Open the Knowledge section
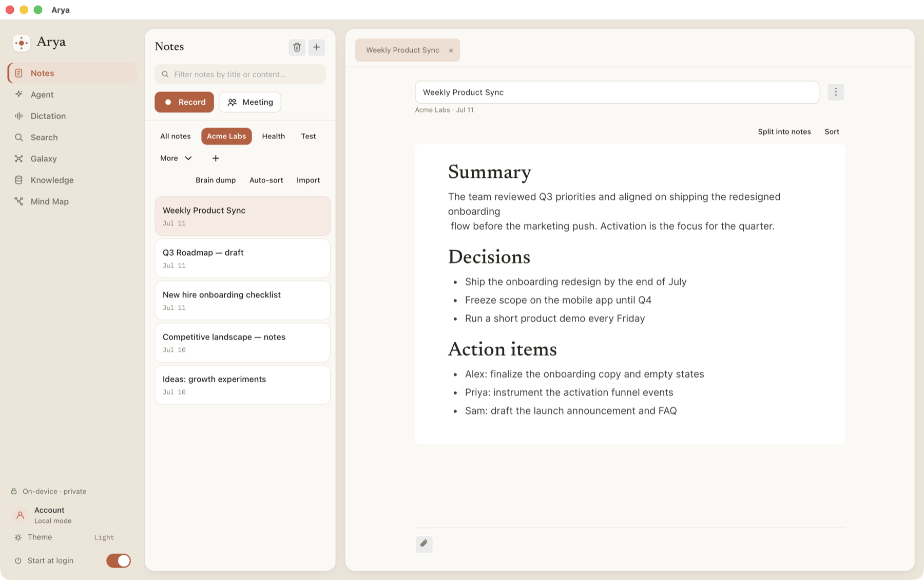Viewport: 924px width, 580px height. (72, 180)
